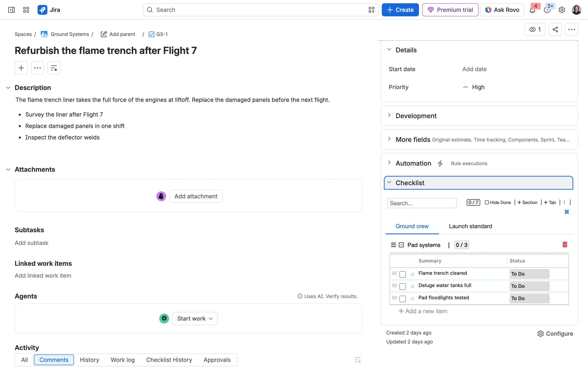Delete the Pad systems section

click(565, 245)
